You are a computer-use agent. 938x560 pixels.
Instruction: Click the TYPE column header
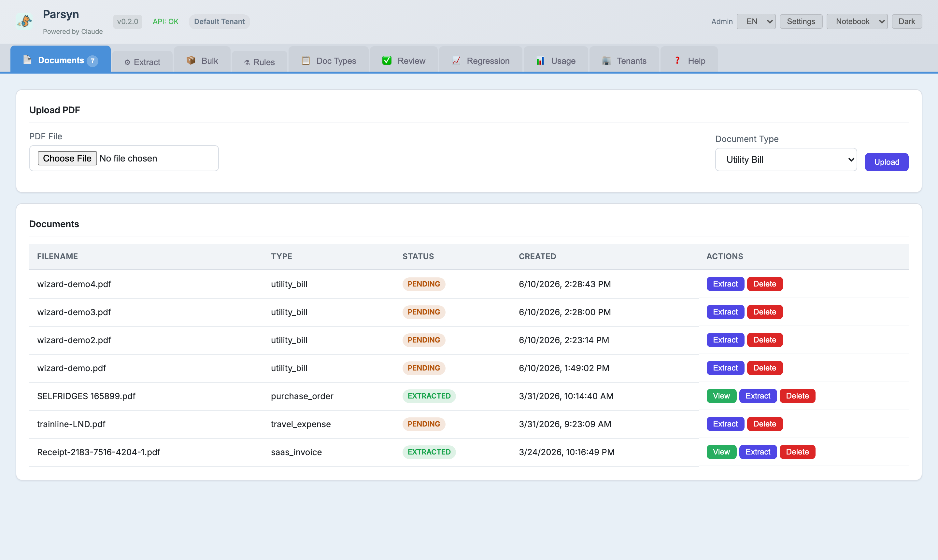[281, 256]
